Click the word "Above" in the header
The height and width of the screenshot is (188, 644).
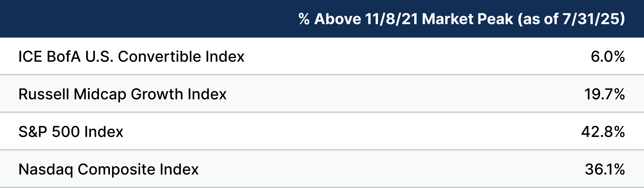[338, 19]
